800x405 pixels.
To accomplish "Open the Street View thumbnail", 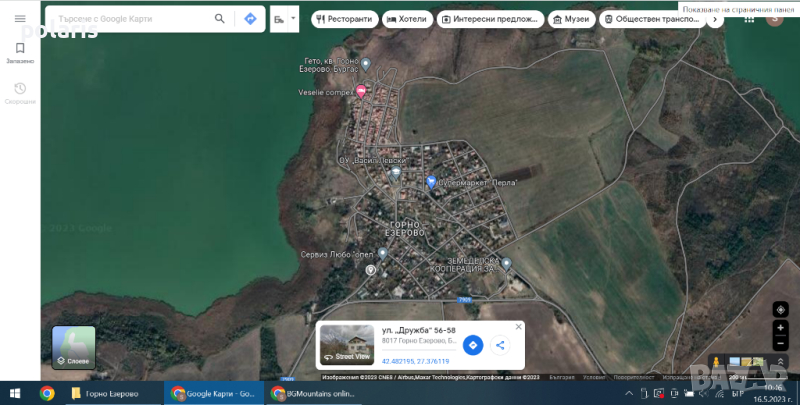I will pos(346,344).
